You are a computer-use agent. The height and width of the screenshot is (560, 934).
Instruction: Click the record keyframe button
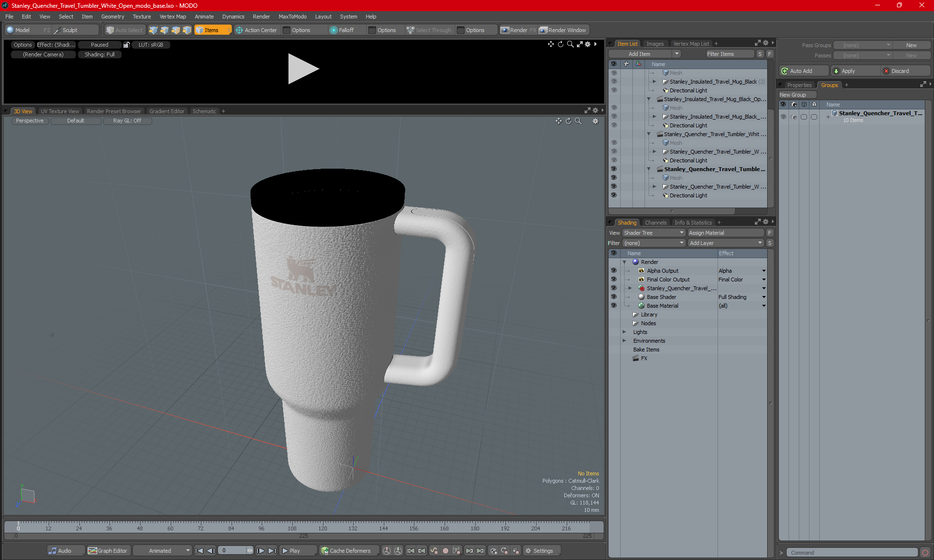(445, 551)
